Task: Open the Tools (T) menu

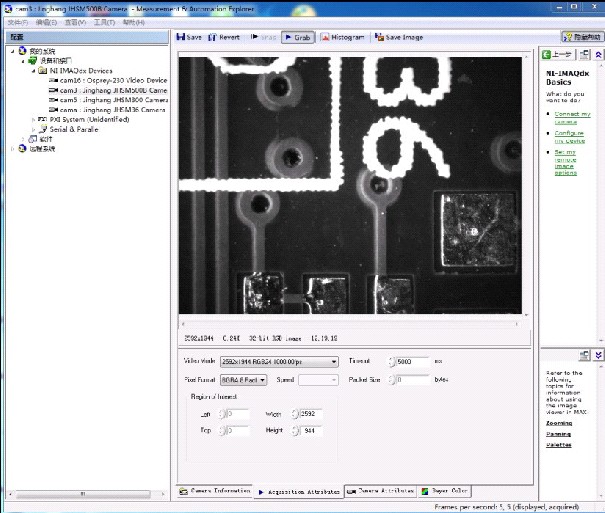Action: (105, 22)
